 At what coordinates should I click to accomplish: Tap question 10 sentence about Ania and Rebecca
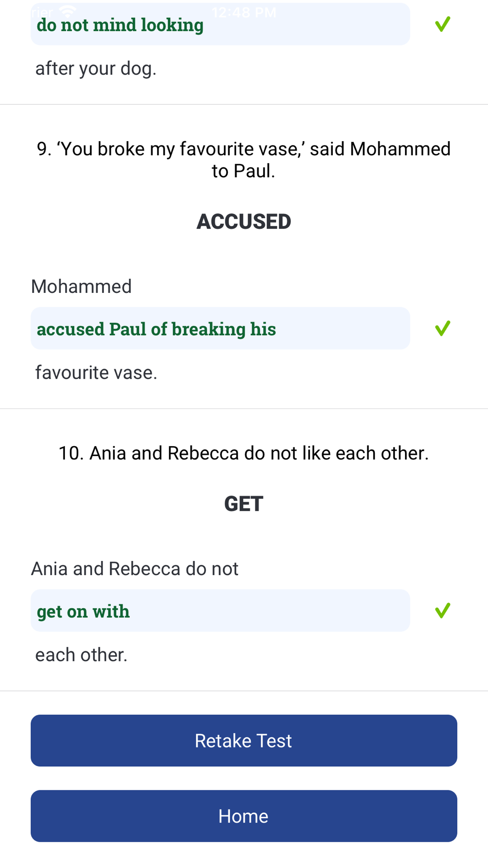(244, 453)
